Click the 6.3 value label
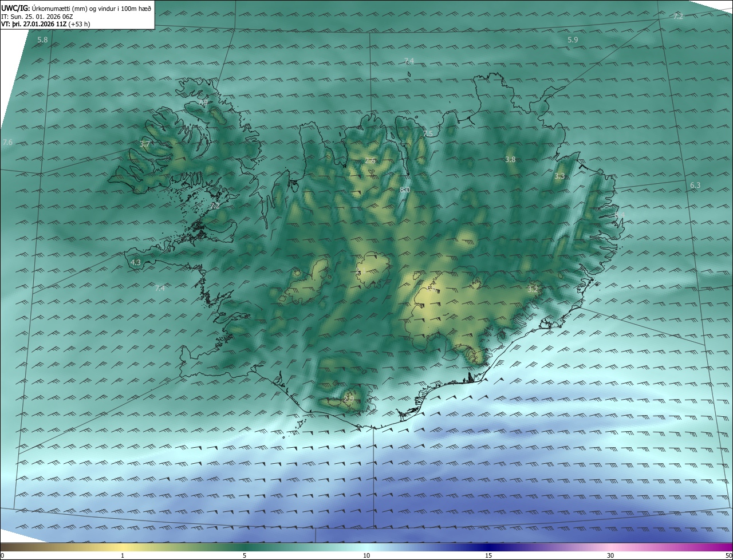Viewport: 733px width, 560px height. click(695, 186)
